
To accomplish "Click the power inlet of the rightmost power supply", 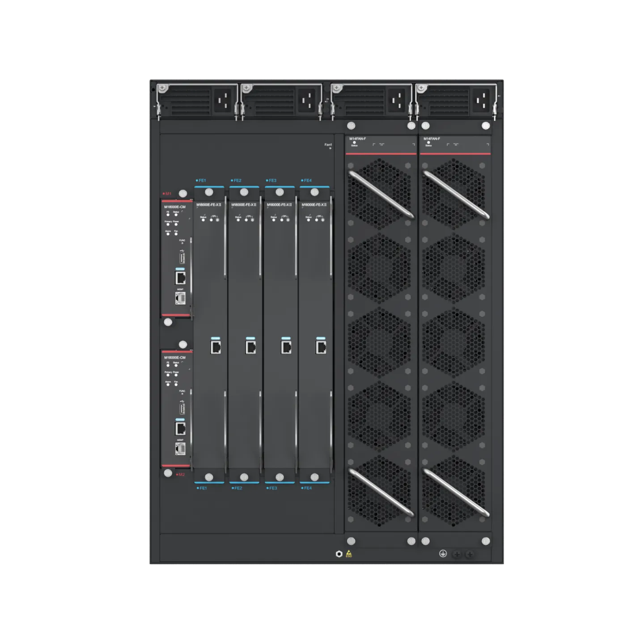I will point(483,101).
